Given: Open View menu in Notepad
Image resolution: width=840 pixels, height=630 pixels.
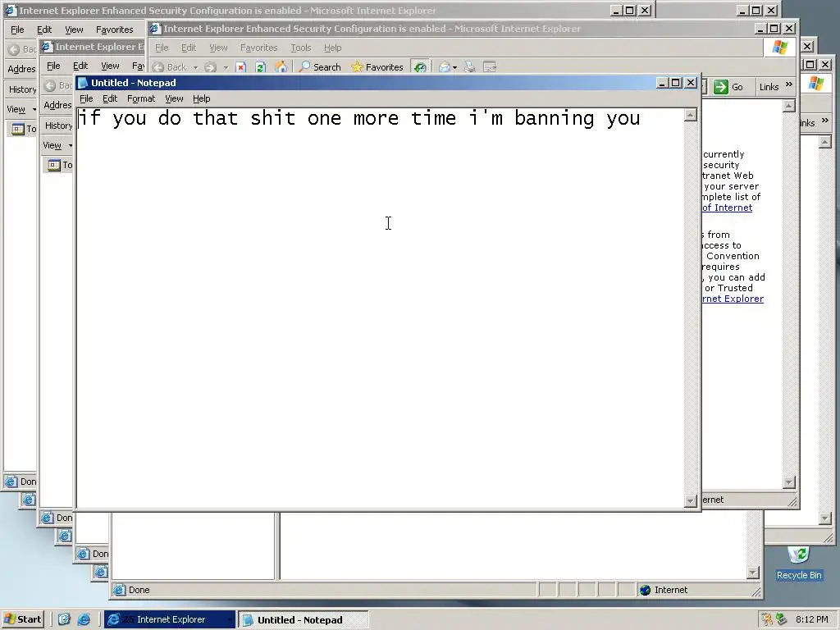Looking at the screenshot, I should click(x=174, y=98).
